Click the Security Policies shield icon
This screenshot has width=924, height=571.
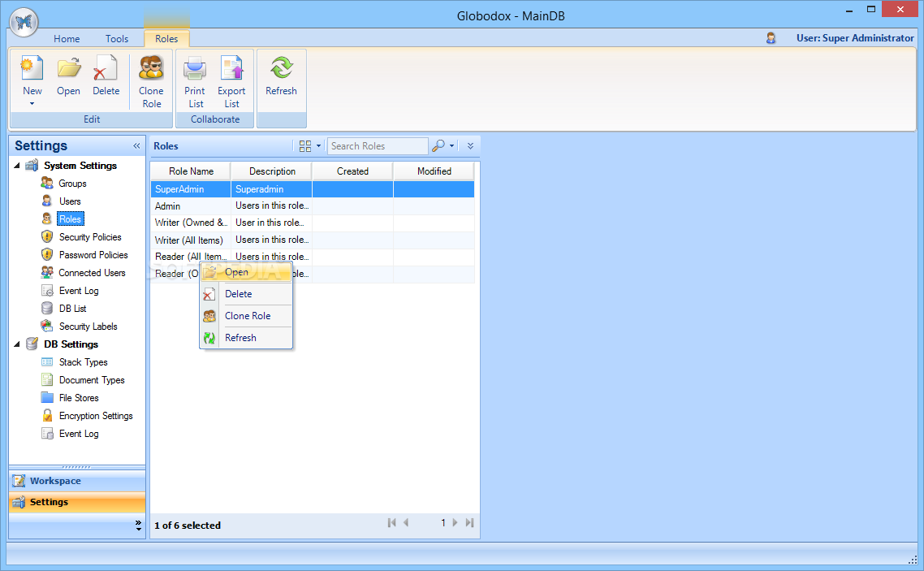47,237
